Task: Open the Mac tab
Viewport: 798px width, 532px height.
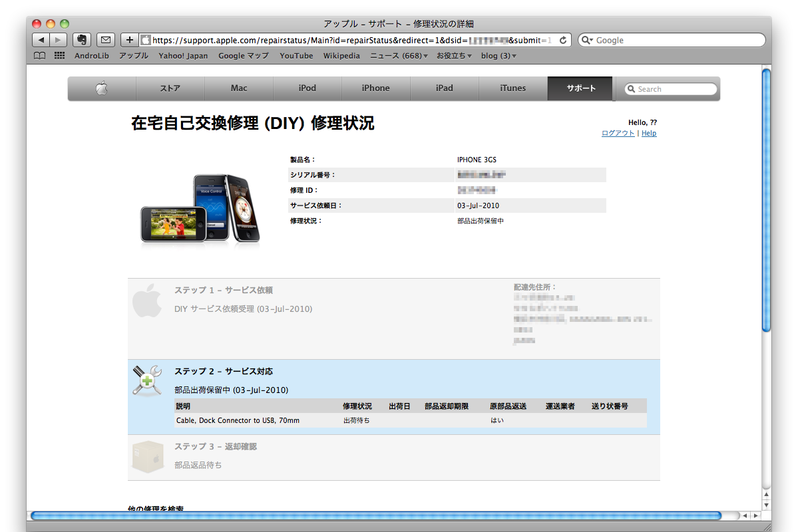Action: (x=239, y=88)
